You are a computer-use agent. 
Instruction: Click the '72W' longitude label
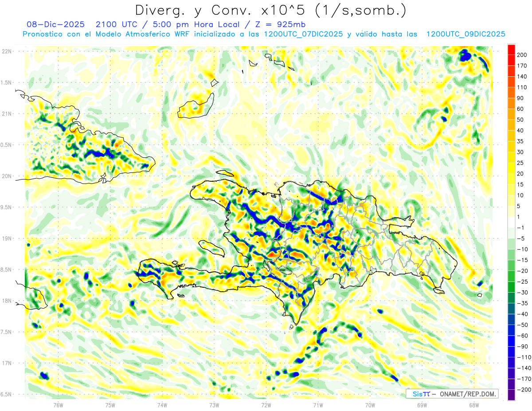(x=266, y=405)
